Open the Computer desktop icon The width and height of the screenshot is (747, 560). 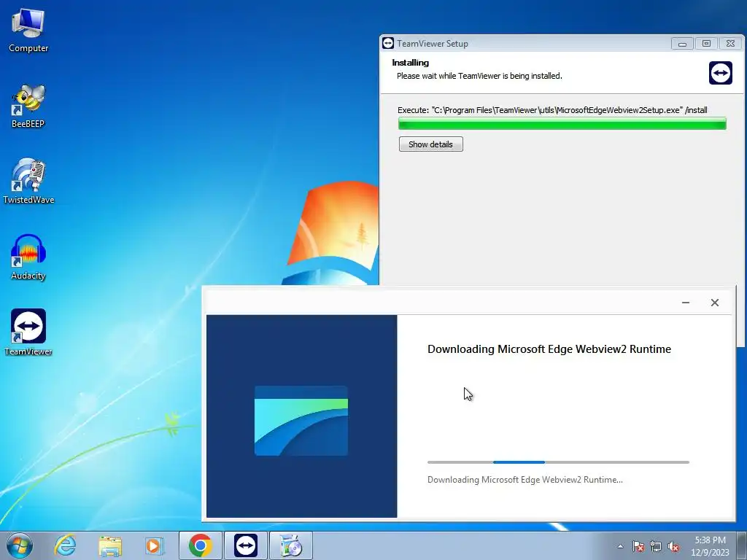[x=28, y=31]
